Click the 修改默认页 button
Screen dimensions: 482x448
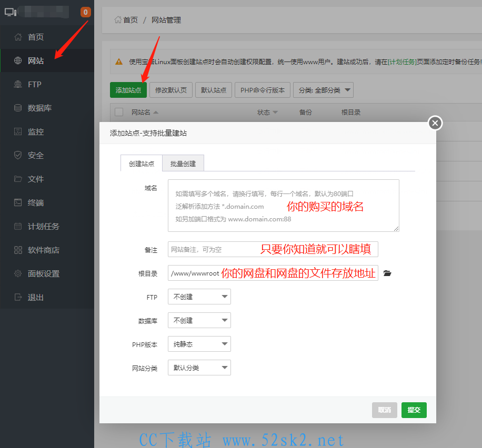tap(171, 90)
